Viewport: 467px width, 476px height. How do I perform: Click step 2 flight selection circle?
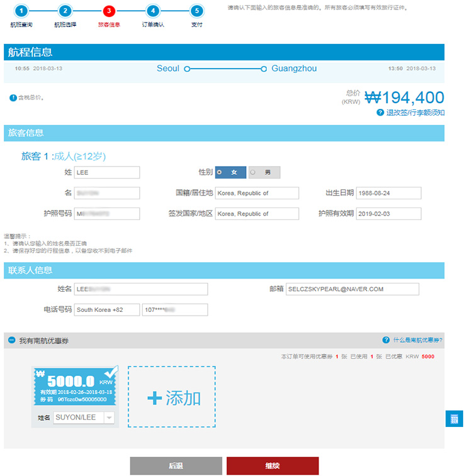click(65, 11)
